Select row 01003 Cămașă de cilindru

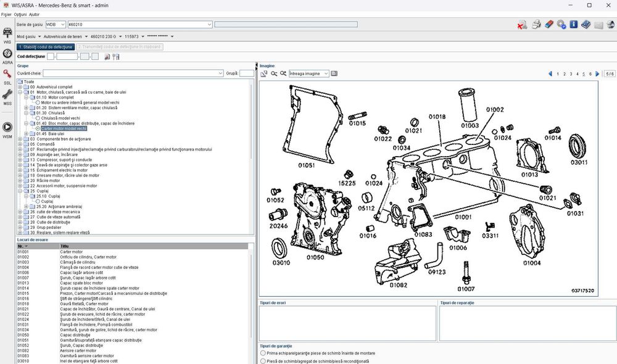pyautogui.click(x=133, y=262)
